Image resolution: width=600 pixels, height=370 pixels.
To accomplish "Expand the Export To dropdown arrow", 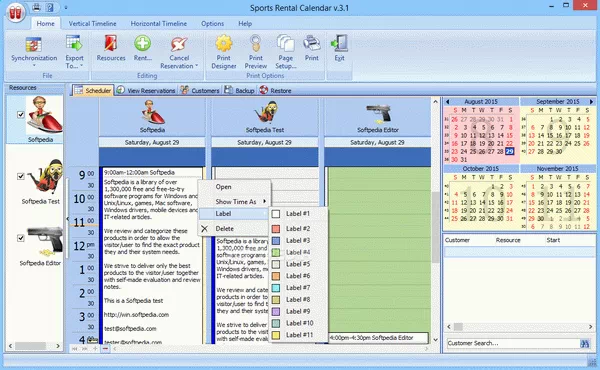I will tap(82, 66).
